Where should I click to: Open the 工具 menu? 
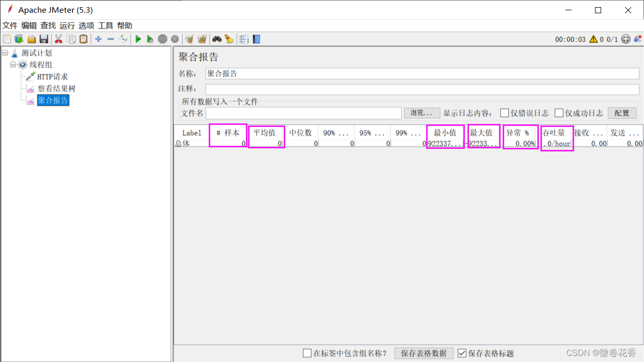point(105,25)
